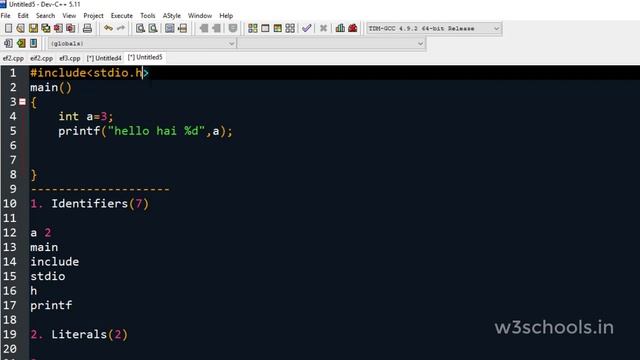Click the Toggle Bookmarks icon
Screen dimensions: 640x360
click(21, 43)
